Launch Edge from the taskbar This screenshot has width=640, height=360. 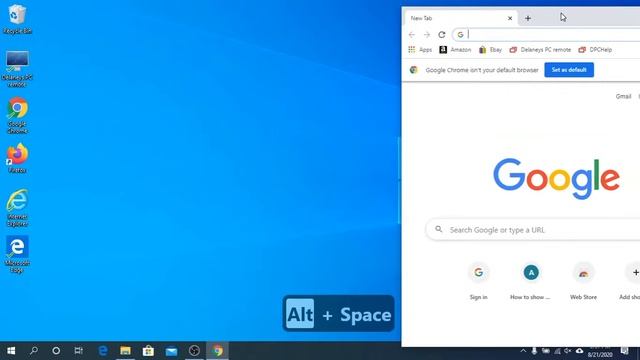click(x=103, y=351)
